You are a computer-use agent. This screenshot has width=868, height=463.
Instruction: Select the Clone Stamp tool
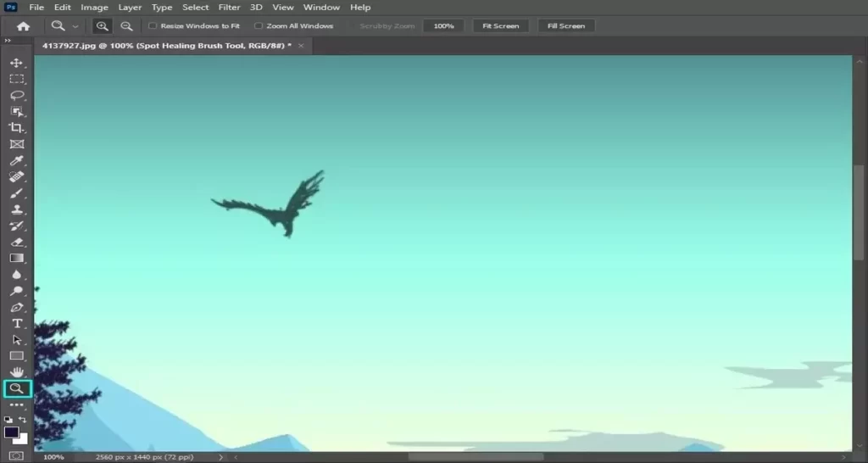click(x=17, y=209)
